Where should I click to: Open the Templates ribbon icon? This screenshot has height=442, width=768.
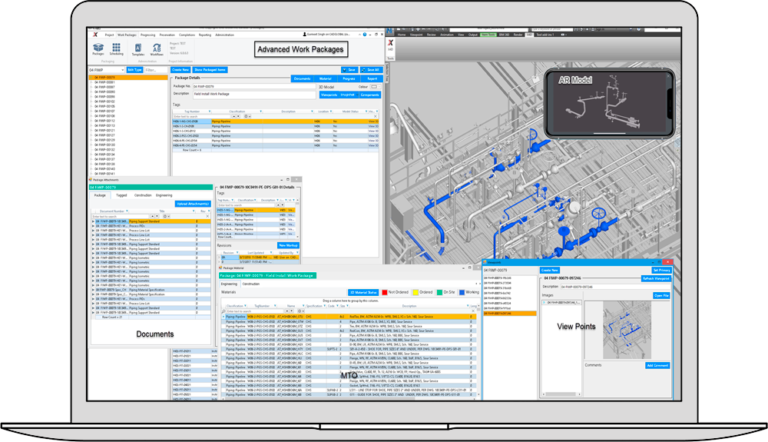point(138,48)
